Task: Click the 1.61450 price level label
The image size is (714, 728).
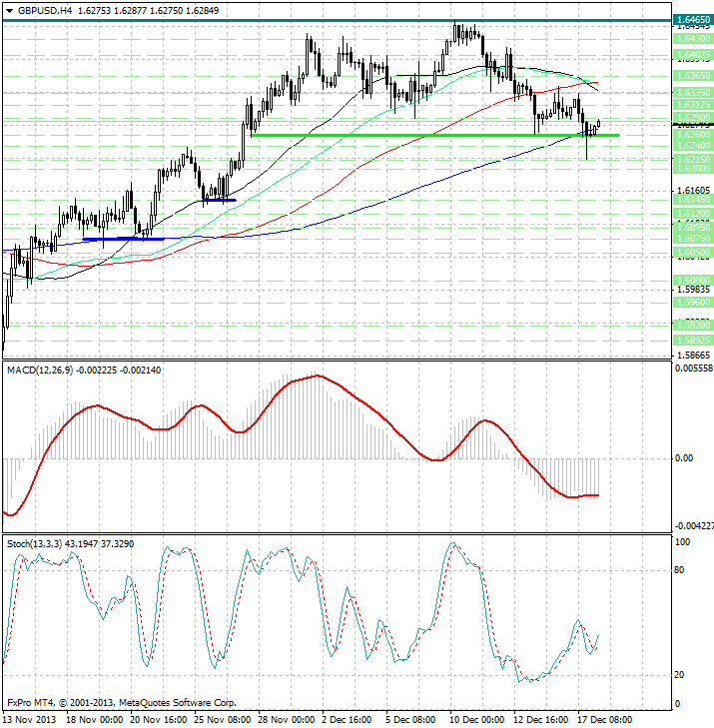Action: coord(693,199)
